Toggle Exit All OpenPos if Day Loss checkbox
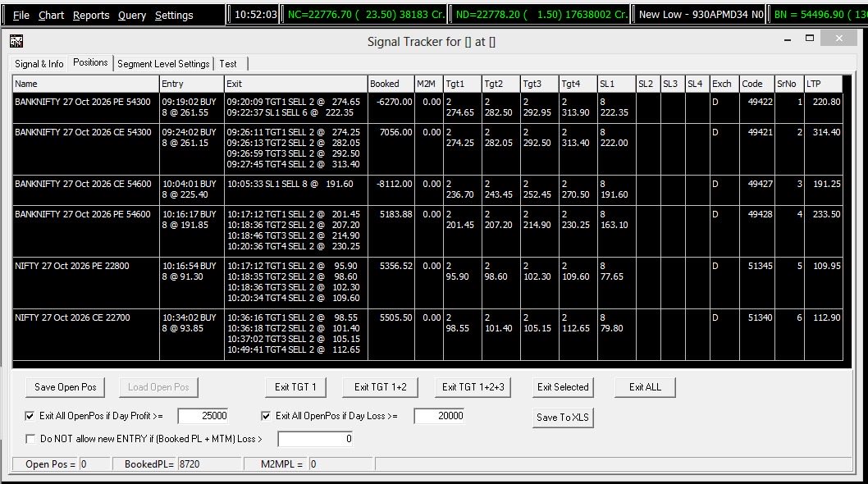This screenshot has width=868, height=484. [267, 416]
